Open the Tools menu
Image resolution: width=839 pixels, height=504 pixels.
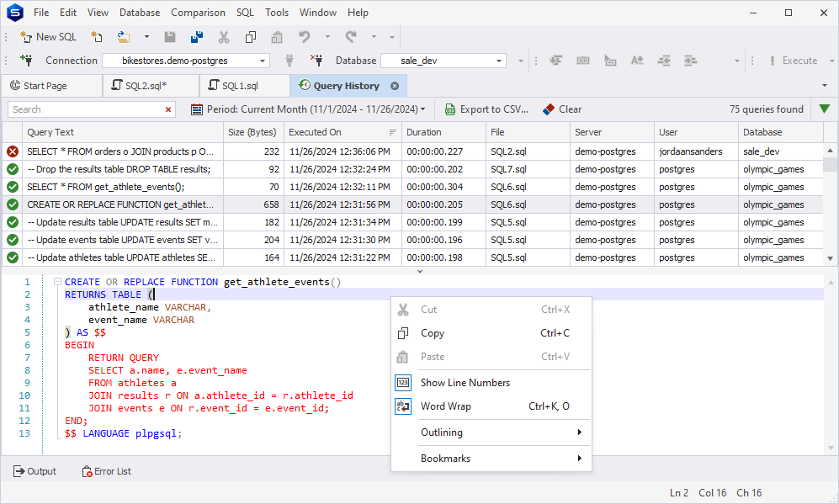tap(277, 13)
